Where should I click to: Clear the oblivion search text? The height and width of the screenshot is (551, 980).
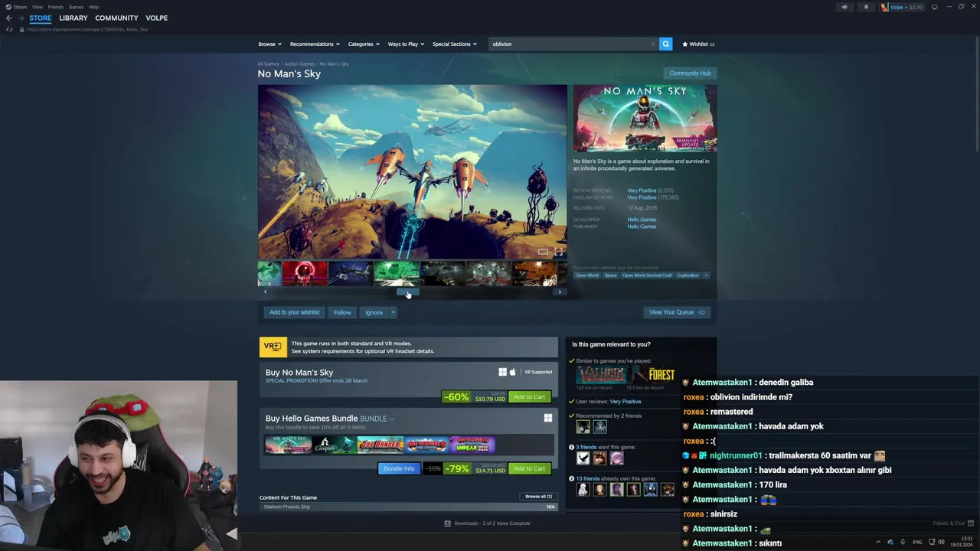[x=652, y=44]
